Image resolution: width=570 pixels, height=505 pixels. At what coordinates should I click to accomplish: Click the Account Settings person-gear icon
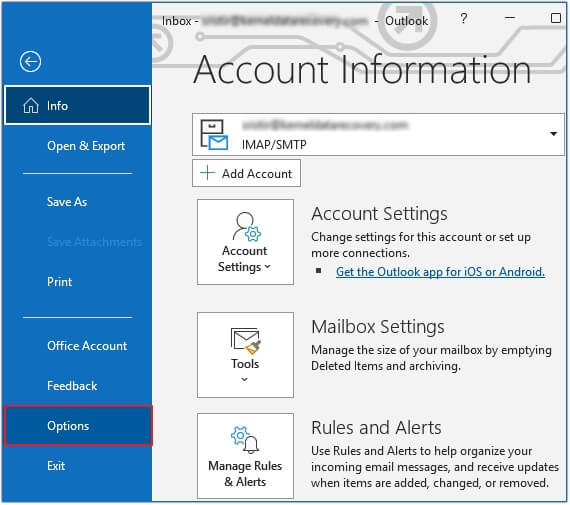(246, 227)
